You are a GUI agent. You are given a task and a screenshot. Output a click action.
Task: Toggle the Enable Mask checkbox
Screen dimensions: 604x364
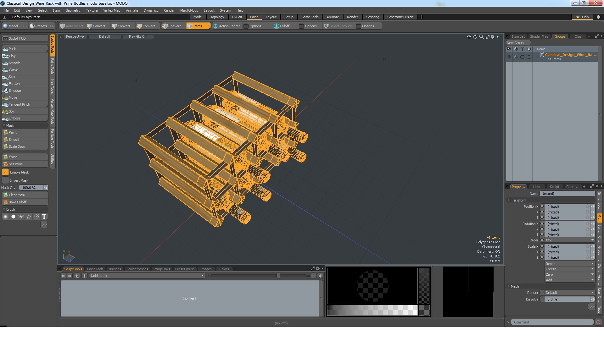point(5,172)
